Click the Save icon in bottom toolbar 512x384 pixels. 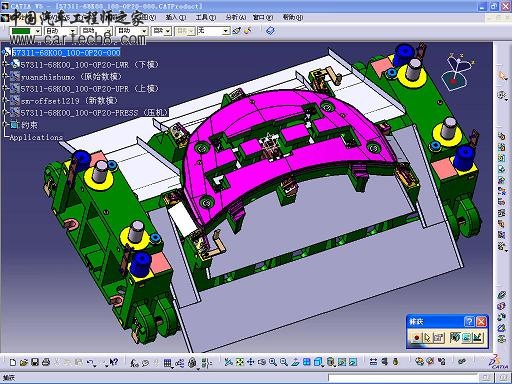[35, 362]
